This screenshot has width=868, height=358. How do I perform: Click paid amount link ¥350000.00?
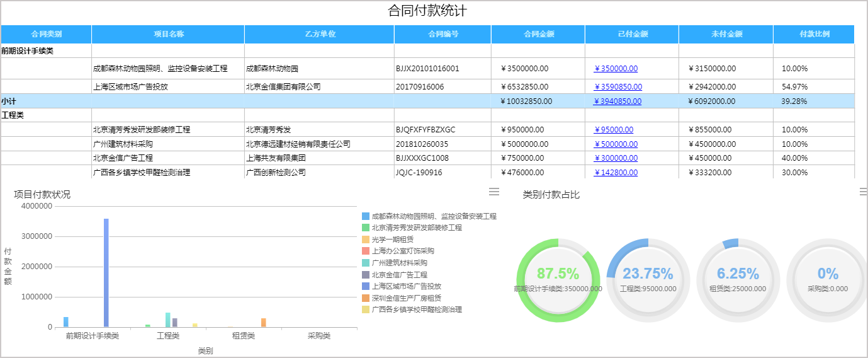pos(616,68)
